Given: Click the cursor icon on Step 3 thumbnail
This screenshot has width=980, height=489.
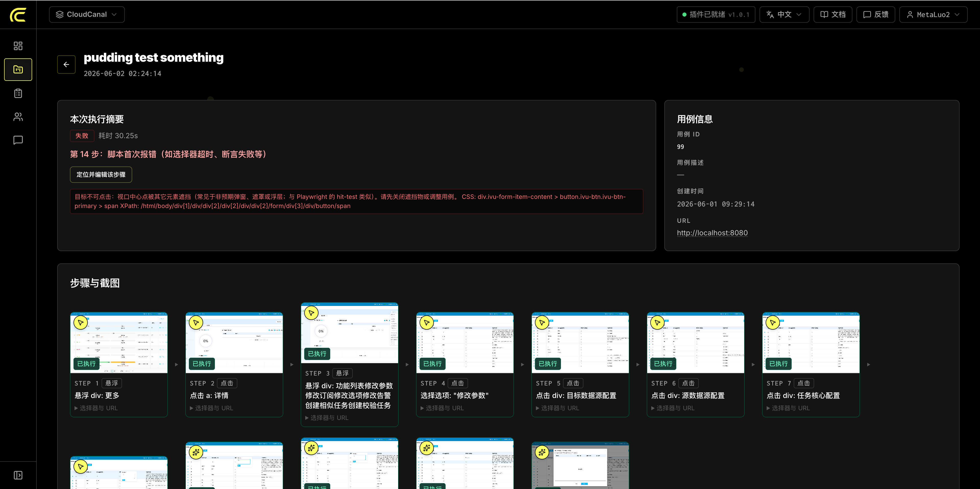Looking at the screenshot, I should click(311, 313).
